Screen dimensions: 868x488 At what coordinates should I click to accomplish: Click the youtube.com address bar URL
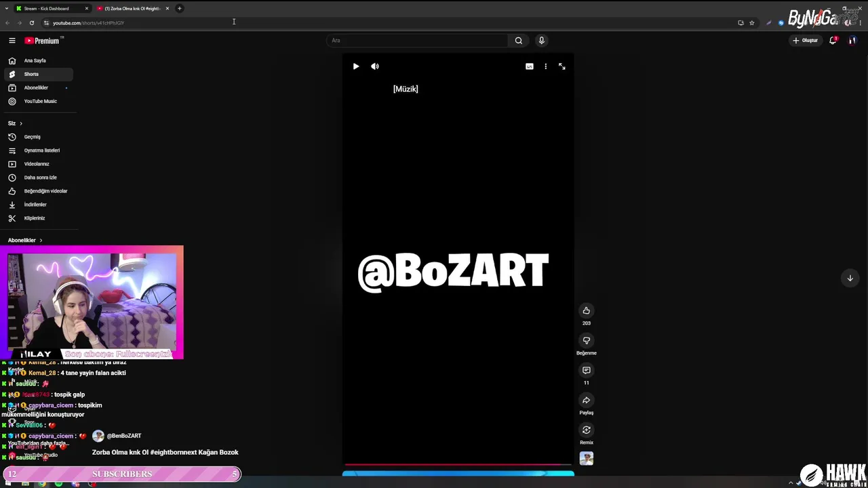point(88,23)
